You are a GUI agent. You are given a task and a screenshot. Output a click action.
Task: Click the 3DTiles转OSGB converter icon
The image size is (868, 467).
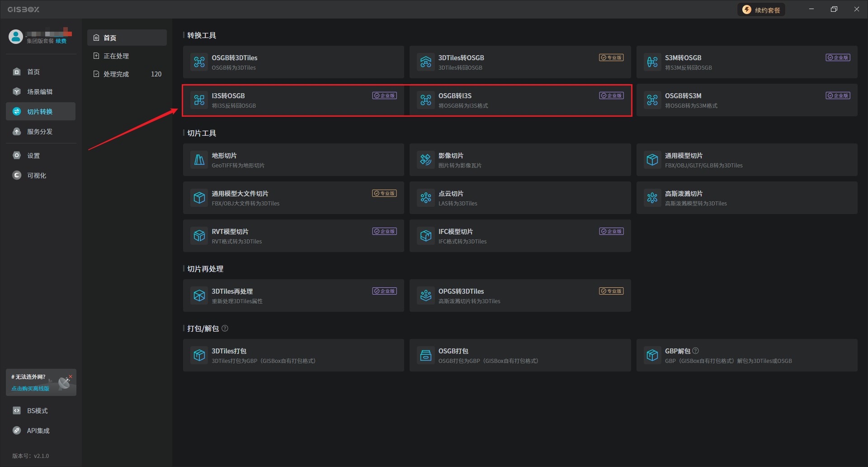(426, 62)
